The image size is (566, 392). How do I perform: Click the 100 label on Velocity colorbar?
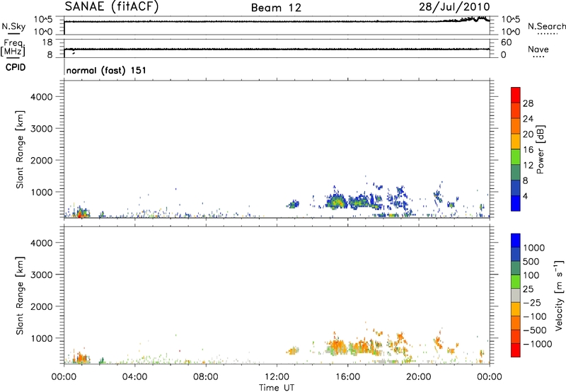tap(531, 275)
